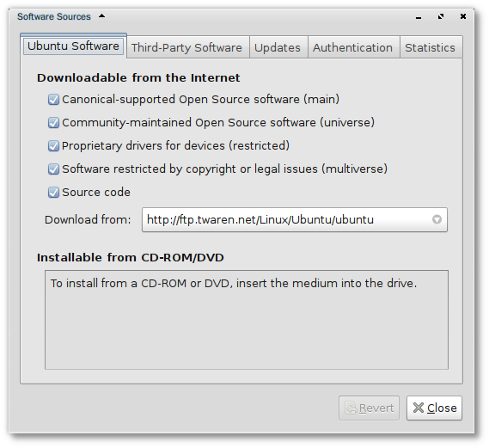The width and height of the screenshot is (489, 448).
Task: Close window using title bar X icon
Action: [463, 16]
